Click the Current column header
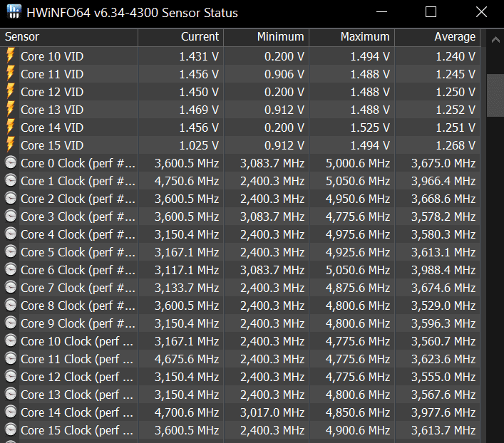The width and height of the screenshot is (504, 443). pos(200,37)
